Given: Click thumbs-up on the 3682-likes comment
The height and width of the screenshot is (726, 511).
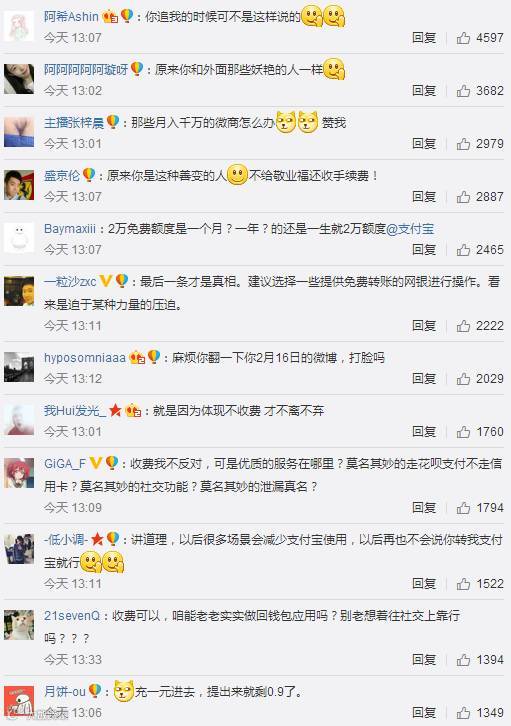Looking at the screenshot, I should 463,91.
